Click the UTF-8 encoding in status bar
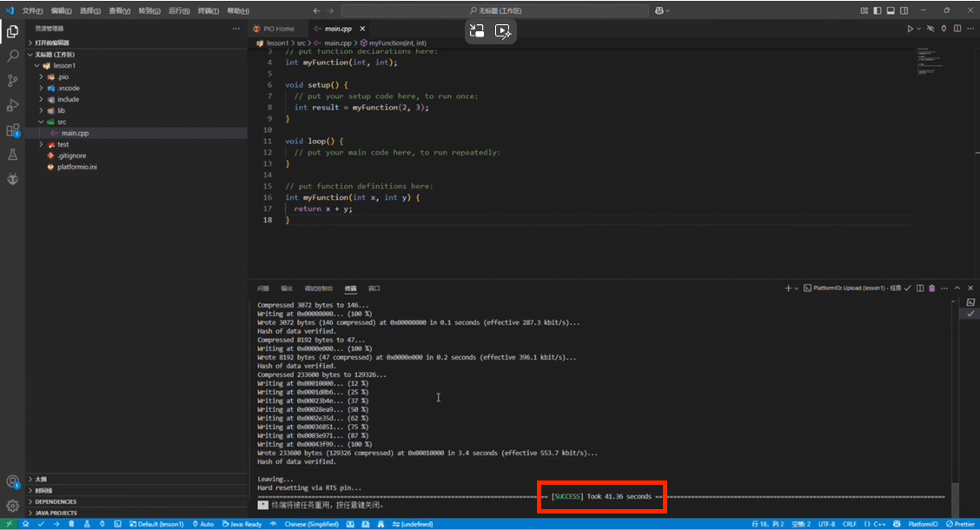Image resolution: width=980 pixels, height=530 pixels. (x=826, y=524)
